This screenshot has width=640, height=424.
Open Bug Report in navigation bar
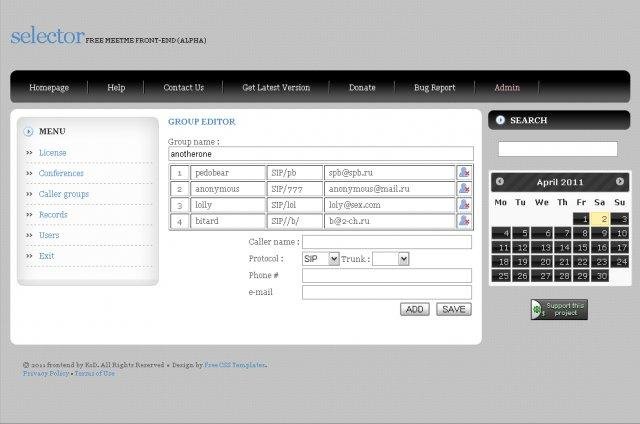(435, 87)
